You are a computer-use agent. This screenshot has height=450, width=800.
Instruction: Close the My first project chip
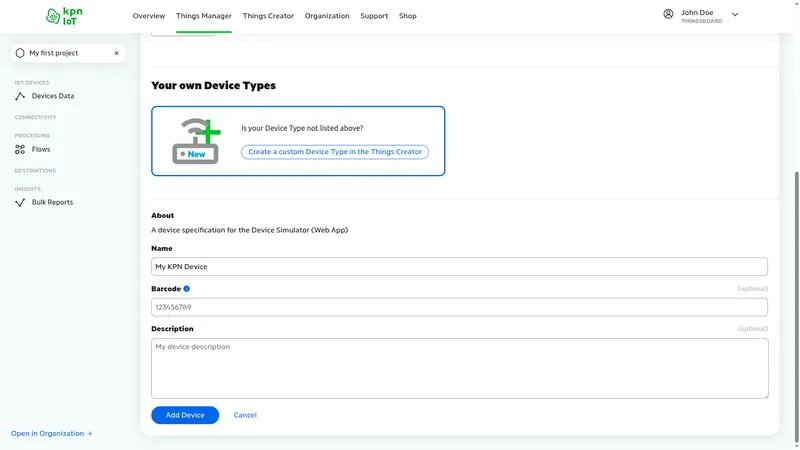[x=116, y=53]
